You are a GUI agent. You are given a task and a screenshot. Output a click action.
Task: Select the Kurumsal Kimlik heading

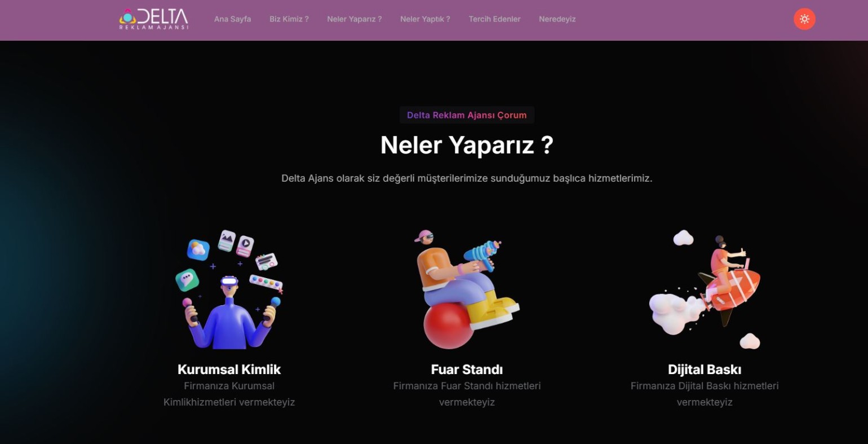coord(229,370)
